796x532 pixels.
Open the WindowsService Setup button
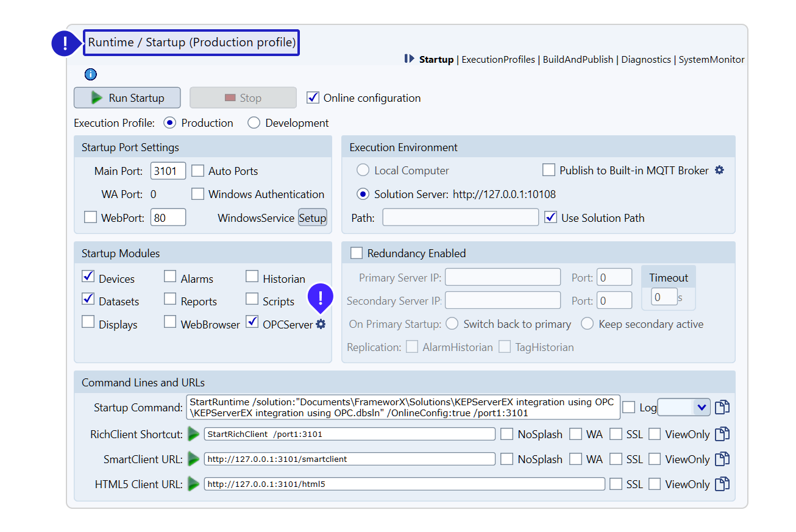pos(313,218)
